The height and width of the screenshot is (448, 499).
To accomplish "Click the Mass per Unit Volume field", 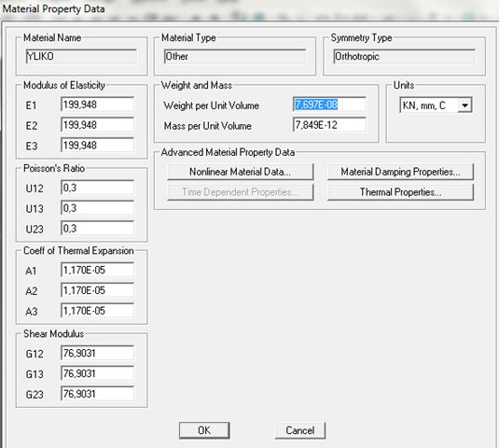I will click(x=329, y=125).
